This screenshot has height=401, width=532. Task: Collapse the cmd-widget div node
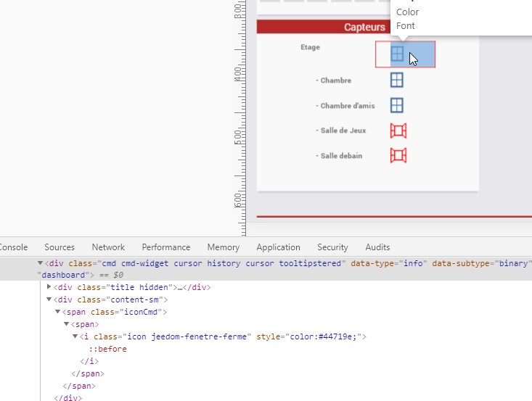[x=40, y=264]
